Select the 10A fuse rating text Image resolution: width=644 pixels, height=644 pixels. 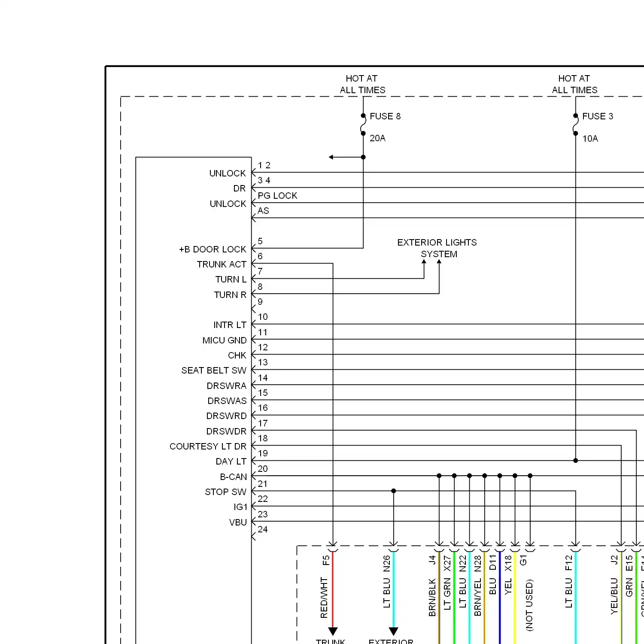pyautogui.click(x=590, y=139)
